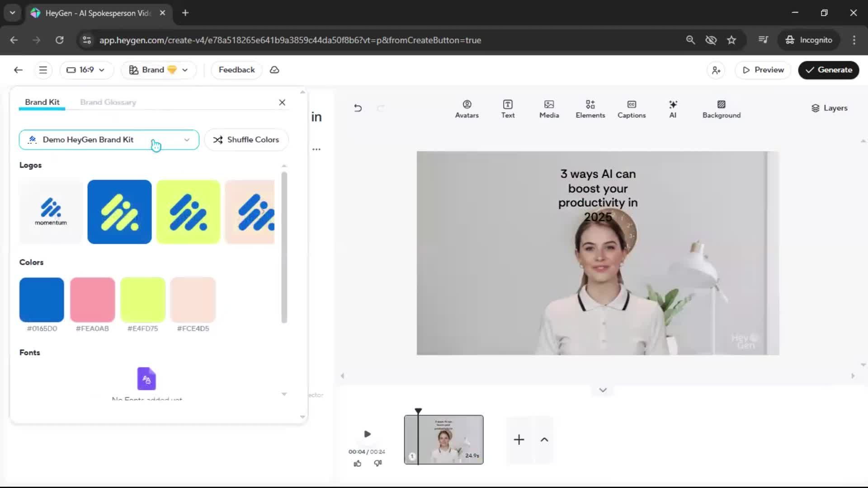The height and width of the screenshot is (488, 868).
Task: Toggle the Layers panel
Action: 829,108
